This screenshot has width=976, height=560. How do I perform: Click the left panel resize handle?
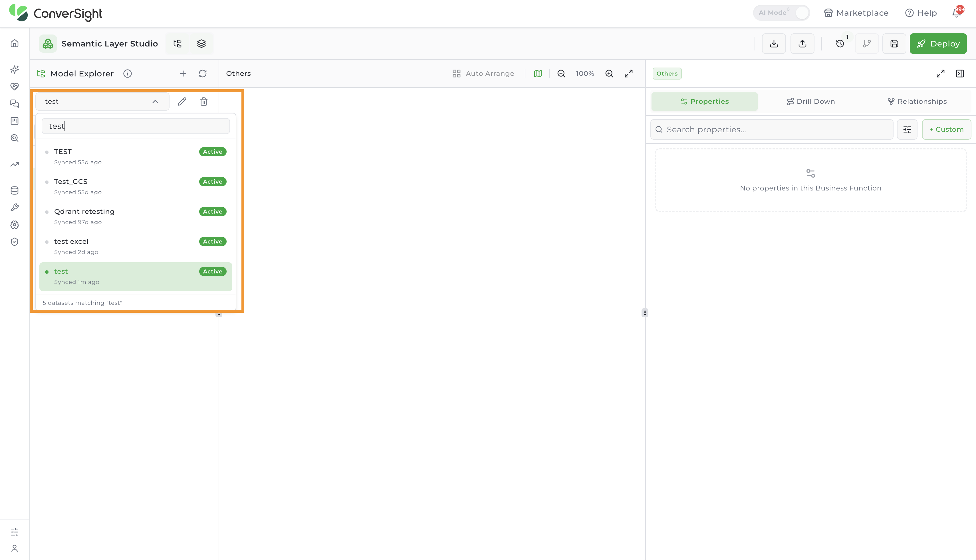click(219, 314)
